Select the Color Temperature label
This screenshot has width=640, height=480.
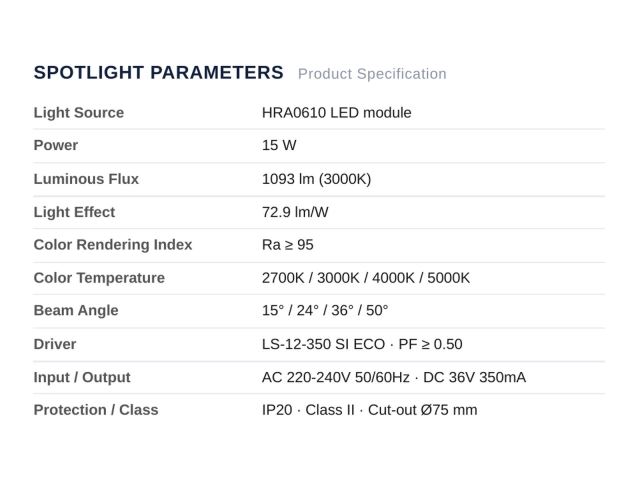point(99,278)
